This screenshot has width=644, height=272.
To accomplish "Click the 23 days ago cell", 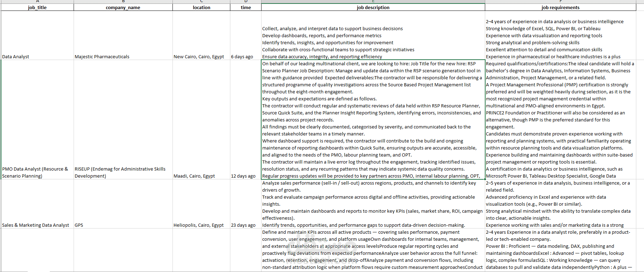I will 246,204.
